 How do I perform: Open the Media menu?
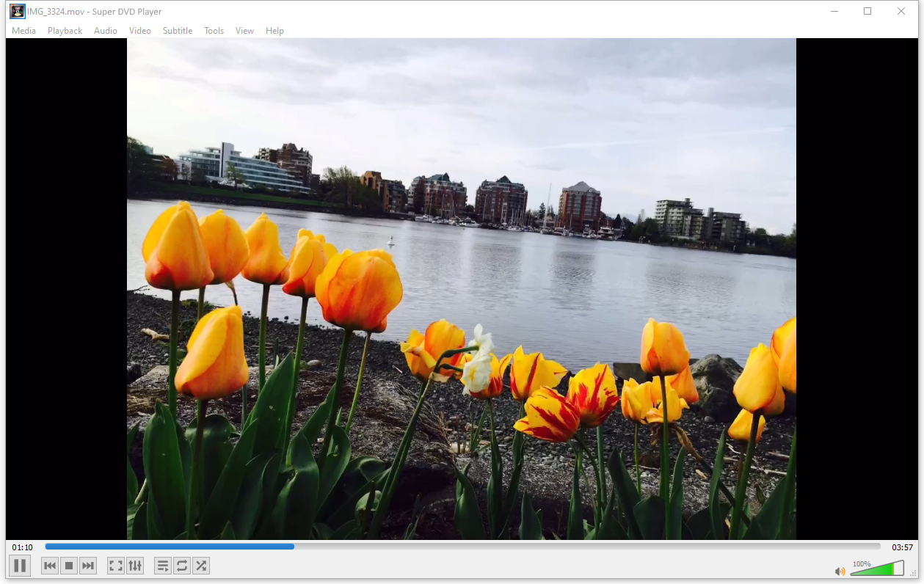pos(23,31)
